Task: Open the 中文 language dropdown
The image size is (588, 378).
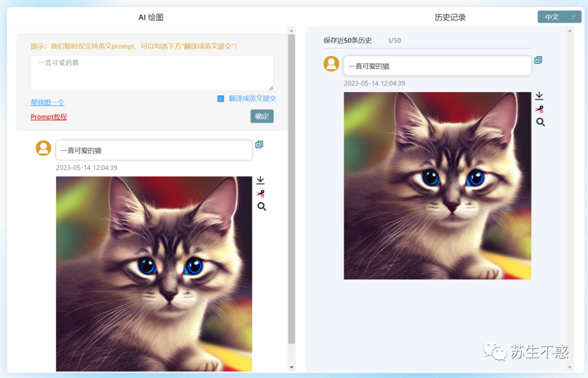Action: point(559,17)
